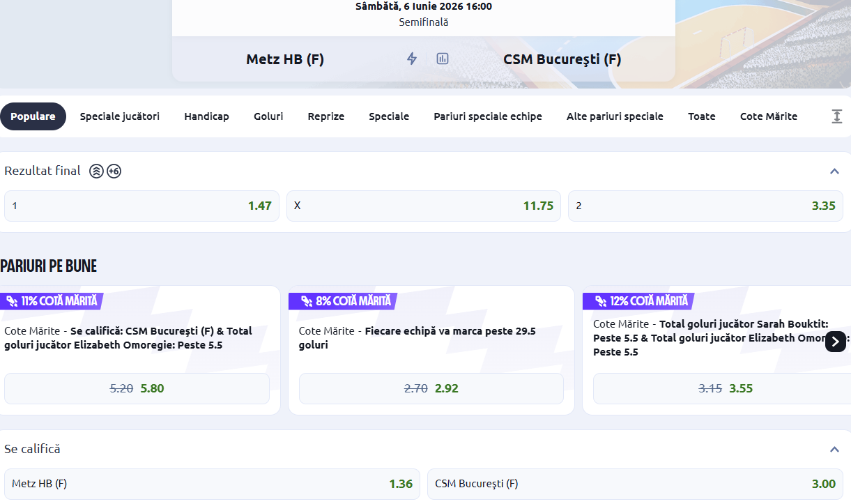Click the Rezultat final section title

pyautogui.click(x=43, y=171)
